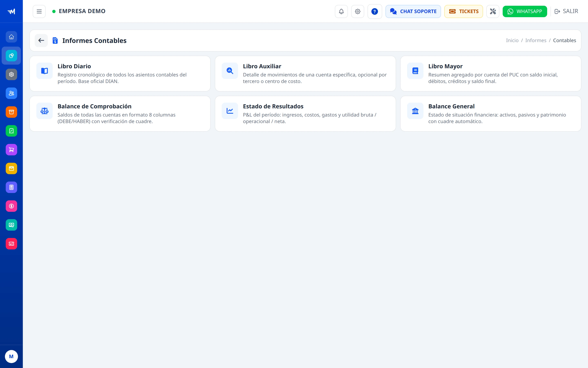
Task: Open the Libro Mayor report
Action: (491, 74)
